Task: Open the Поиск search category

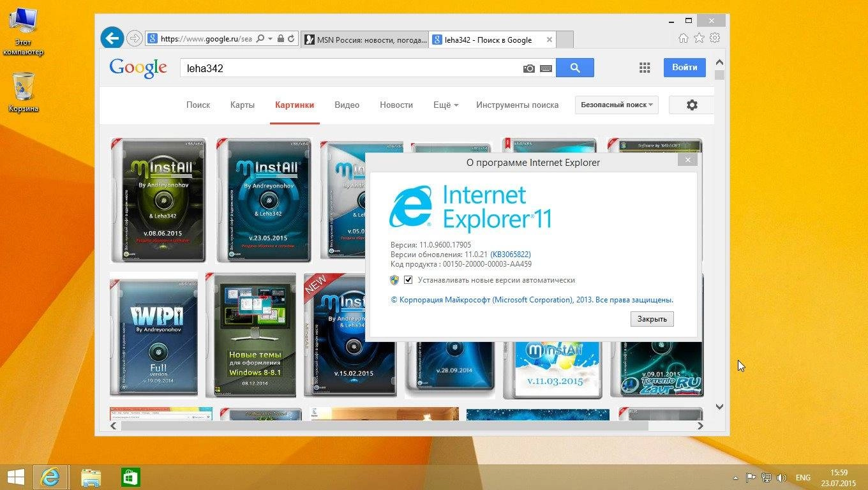Action: coord(198,105)
